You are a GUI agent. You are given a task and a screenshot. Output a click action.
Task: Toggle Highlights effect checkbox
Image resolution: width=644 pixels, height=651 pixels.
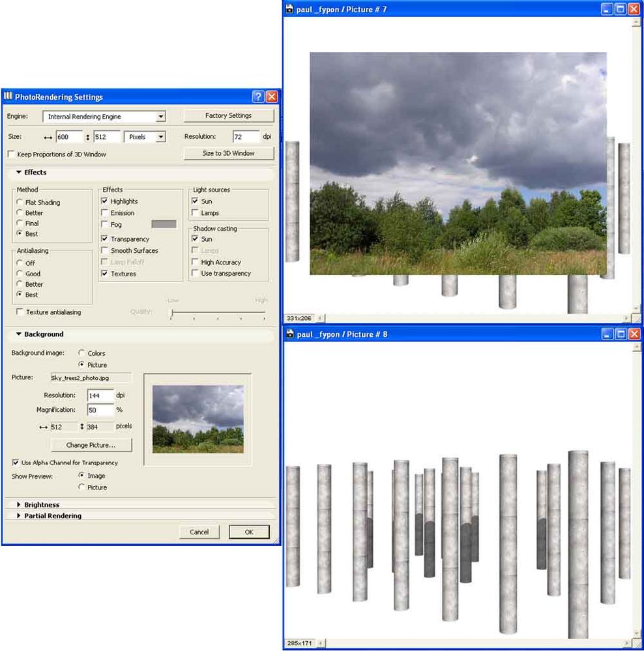[105, 201]
